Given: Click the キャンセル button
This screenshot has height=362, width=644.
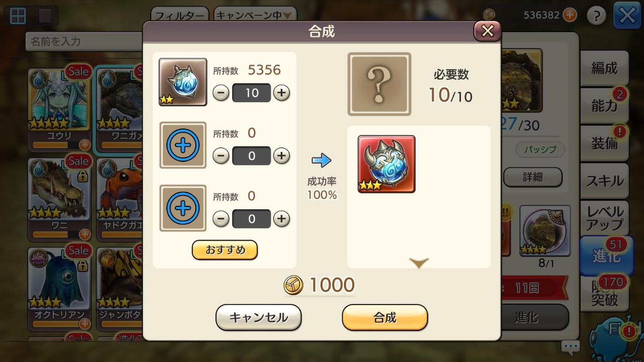Looking at the screenshot, I should 258,317.
